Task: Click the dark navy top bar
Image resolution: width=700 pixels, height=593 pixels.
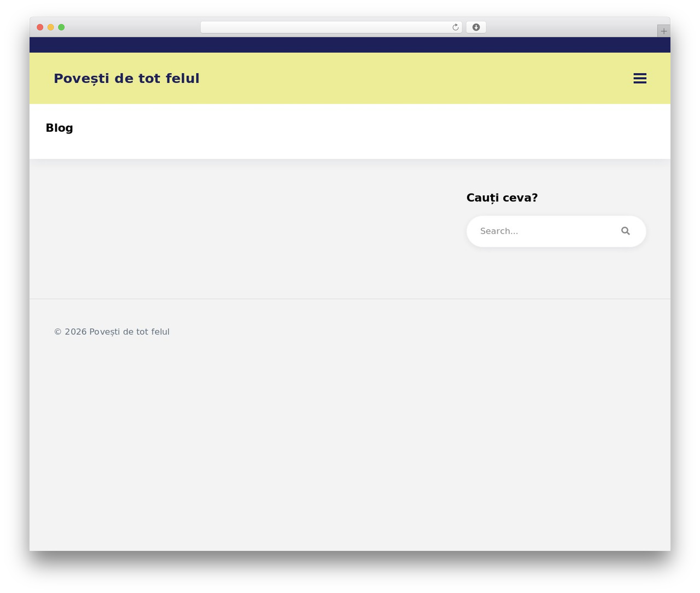Action: pos(350,45)
